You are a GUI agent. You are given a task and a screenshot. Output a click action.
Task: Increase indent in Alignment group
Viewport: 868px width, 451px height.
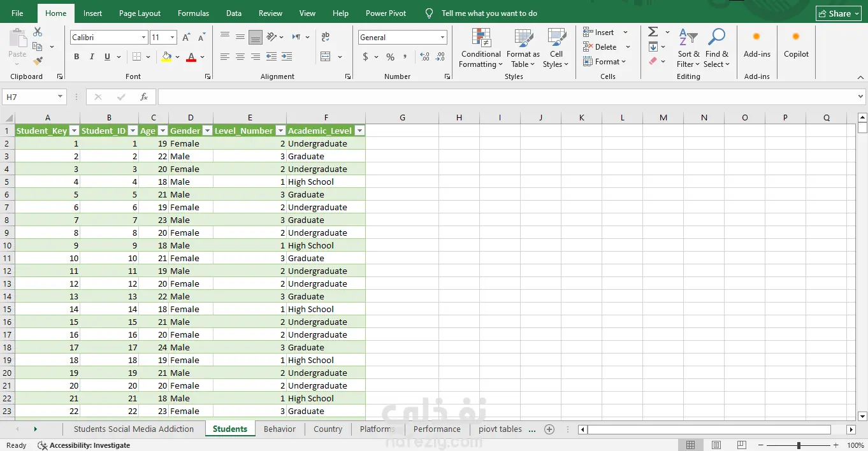pyautogui.click(x=287, y=57)
